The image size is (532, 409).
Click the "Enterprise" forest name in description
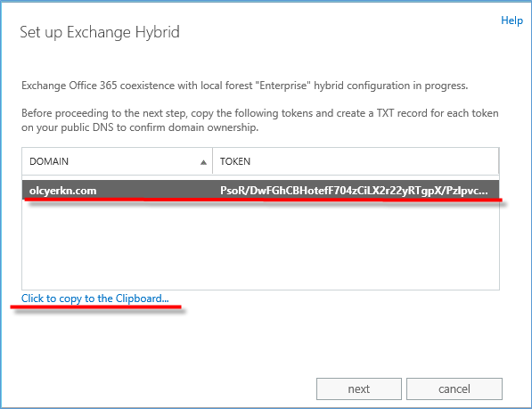pyautogui.click(x=285, y=86)
